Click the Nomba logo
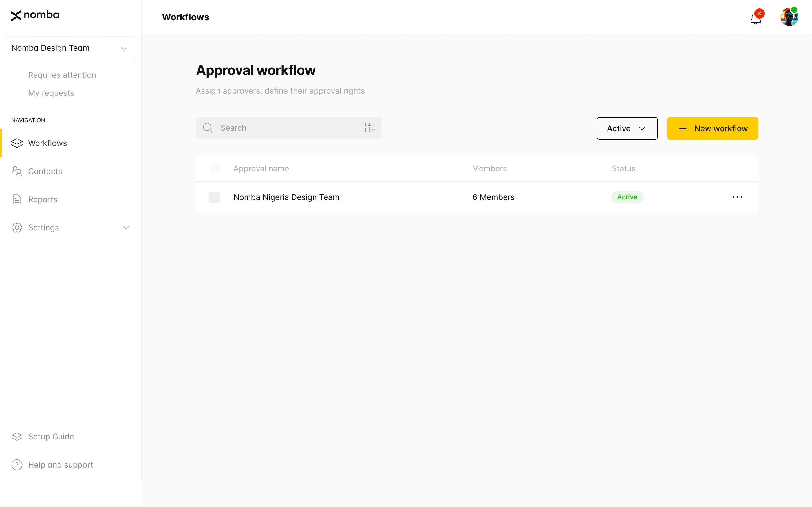The height and width of the screenshot is (507, 812). coord(35,15)
